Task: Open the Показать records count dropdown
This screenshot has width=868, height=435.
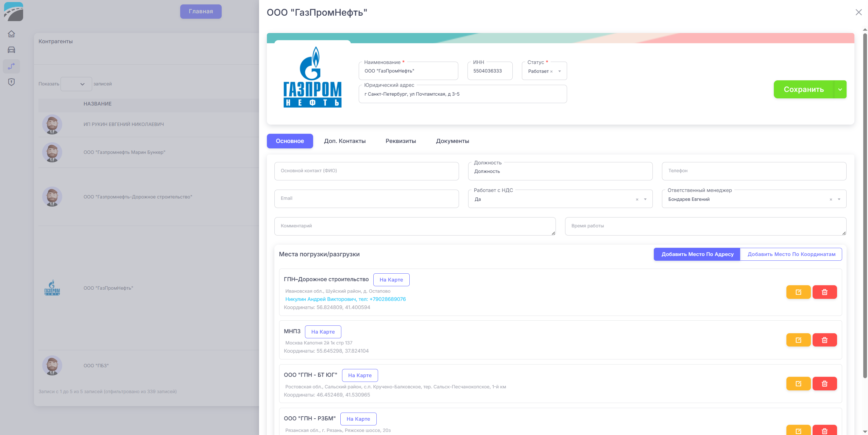Action: click(x=76, y=84)
